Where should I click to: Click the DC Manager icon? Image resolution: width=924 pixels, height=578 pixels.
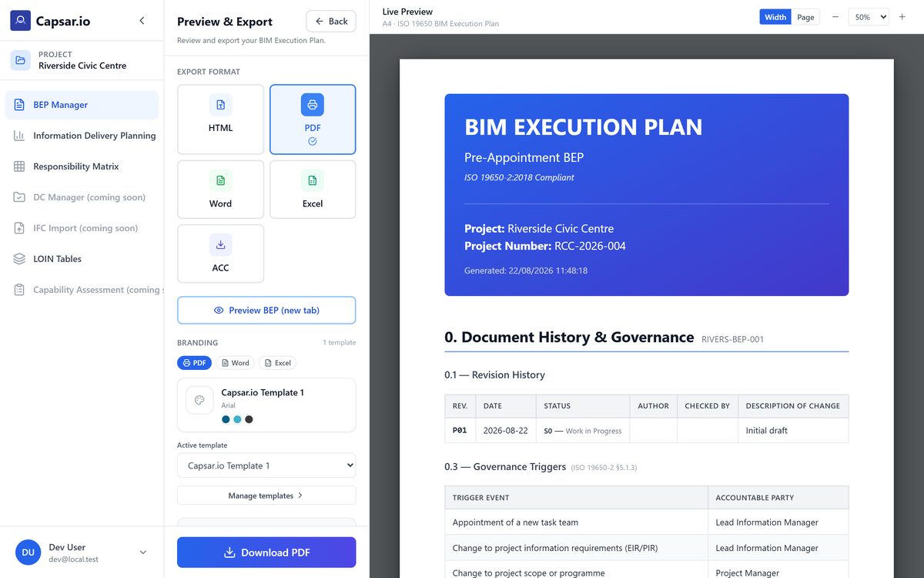19,197
